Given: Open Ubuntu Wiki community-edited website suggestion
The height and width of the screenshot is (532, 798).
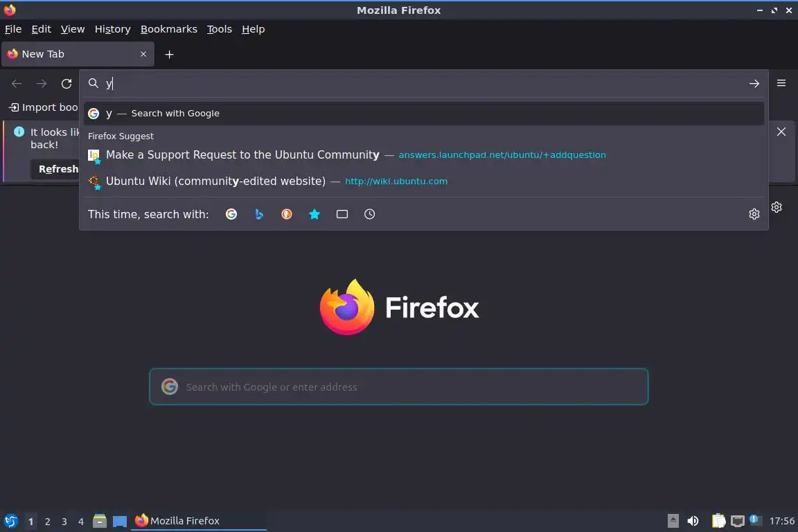Looking at the screenshot, I should [423, 181].
